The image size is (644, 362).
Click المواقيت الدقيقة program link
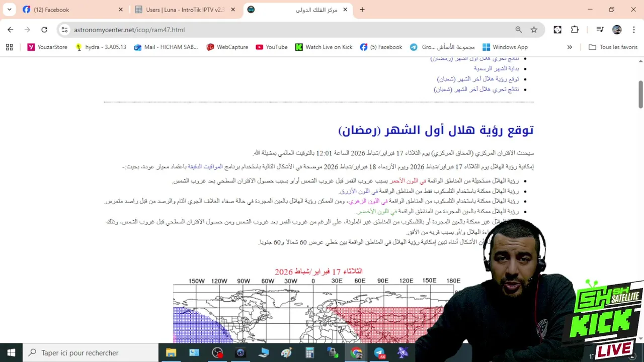(x=205, y=166)
